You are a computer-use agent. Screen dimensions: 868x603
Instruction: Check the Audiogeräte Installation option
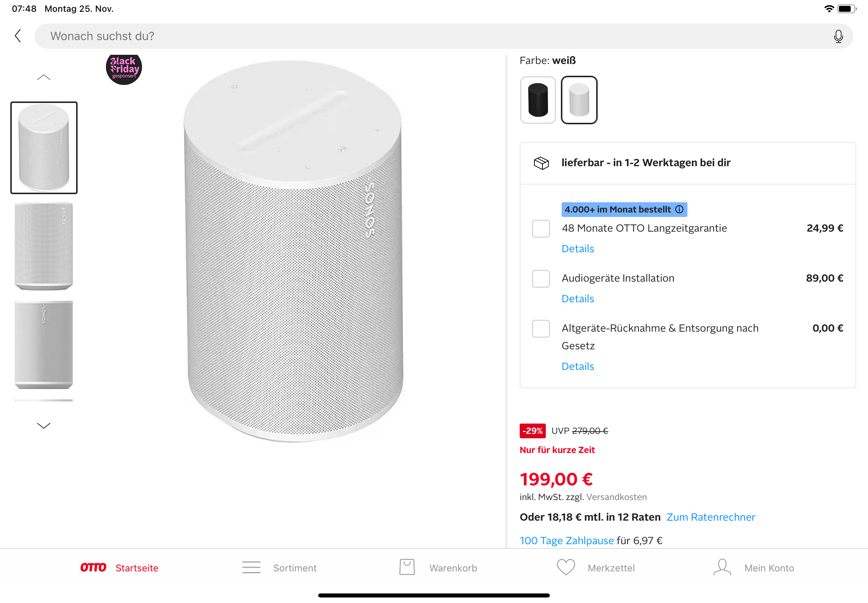(541, 278)
